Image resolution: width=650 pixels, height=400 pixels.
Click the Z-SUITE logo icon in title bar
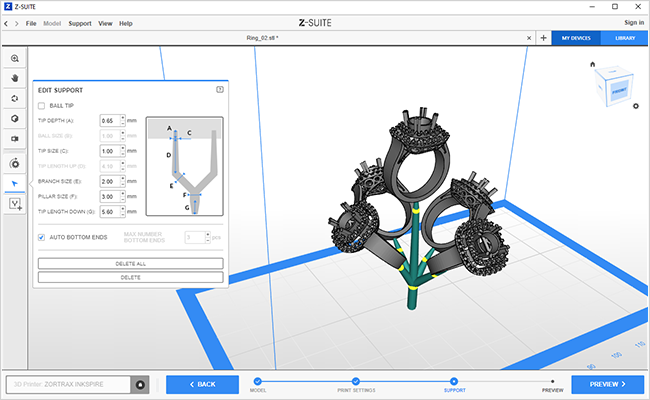[x=8, y=7]
